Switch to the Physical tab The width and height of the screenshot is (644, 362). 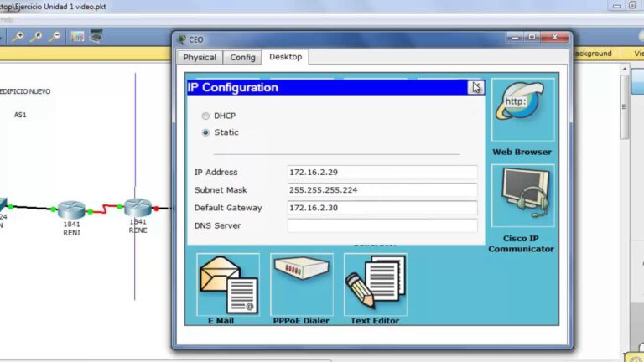coord(200,58)
